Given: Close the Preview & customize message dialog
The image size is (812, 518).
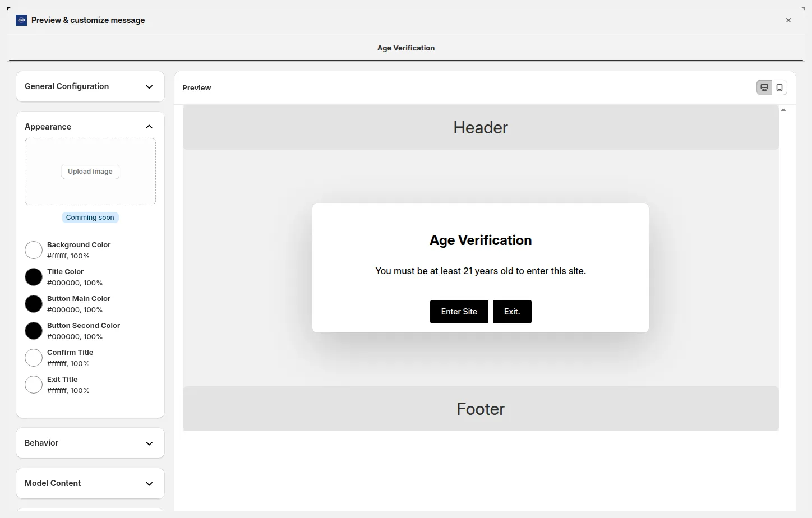Looking at the screenshot, I should [788, 20].
